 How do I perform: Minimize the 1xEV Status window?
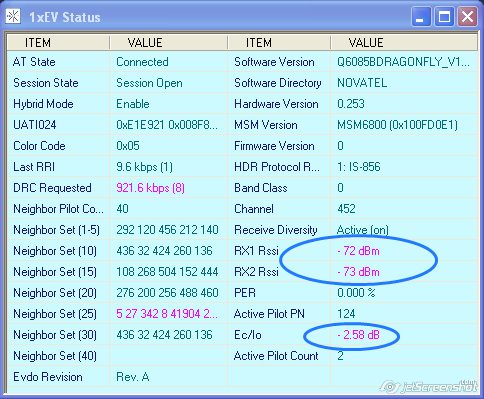coord(421,17)
